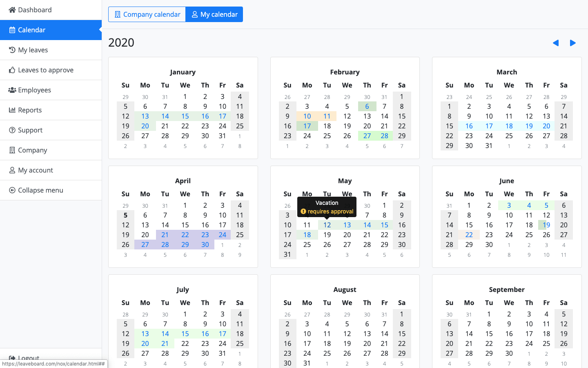Click April 5 bold date
This screenshot has height=368, width=588.
point(125,215)
